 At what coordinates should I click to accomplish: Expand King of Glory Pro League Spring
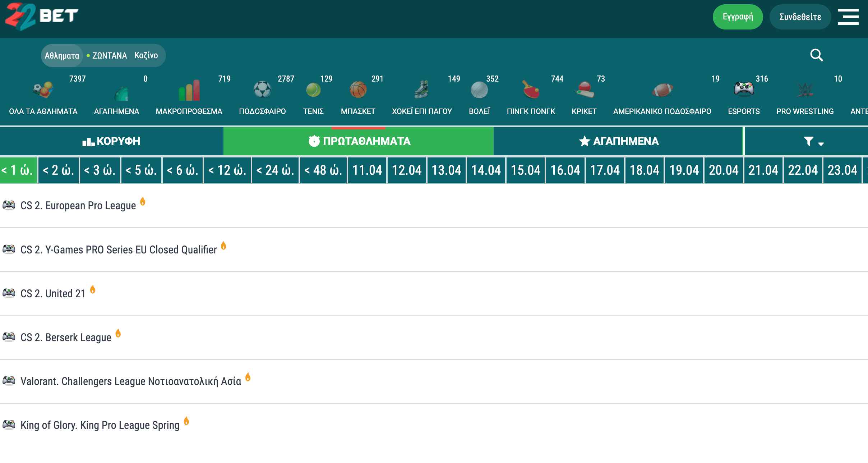[x=100, y=425]
